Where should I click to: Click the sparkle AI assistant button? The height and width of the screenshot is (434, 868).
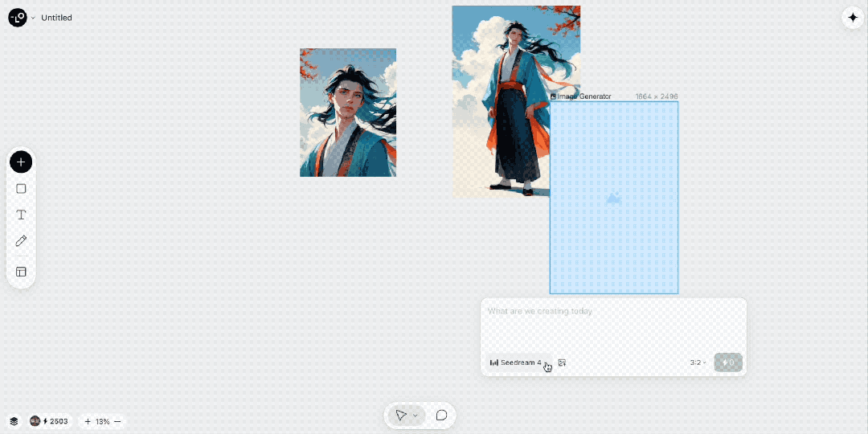coord(853,18)
